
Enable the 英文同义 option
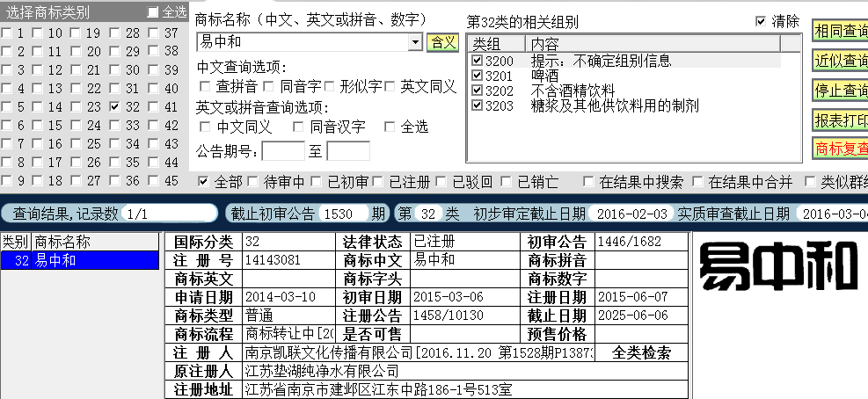[x=390, y=86]
